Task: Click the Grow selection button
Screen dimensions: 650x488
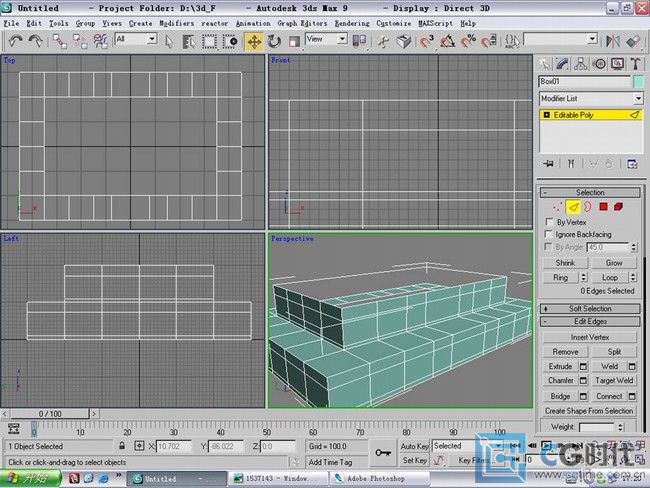Action: coord(614,263)
